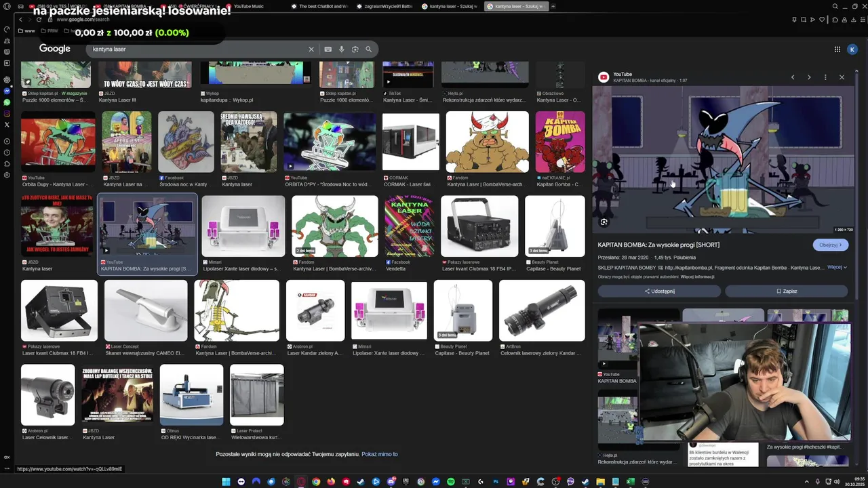Viewport: 868px width, 488px height.
Task: Reload the current page
Action: [x=39, y=19]
